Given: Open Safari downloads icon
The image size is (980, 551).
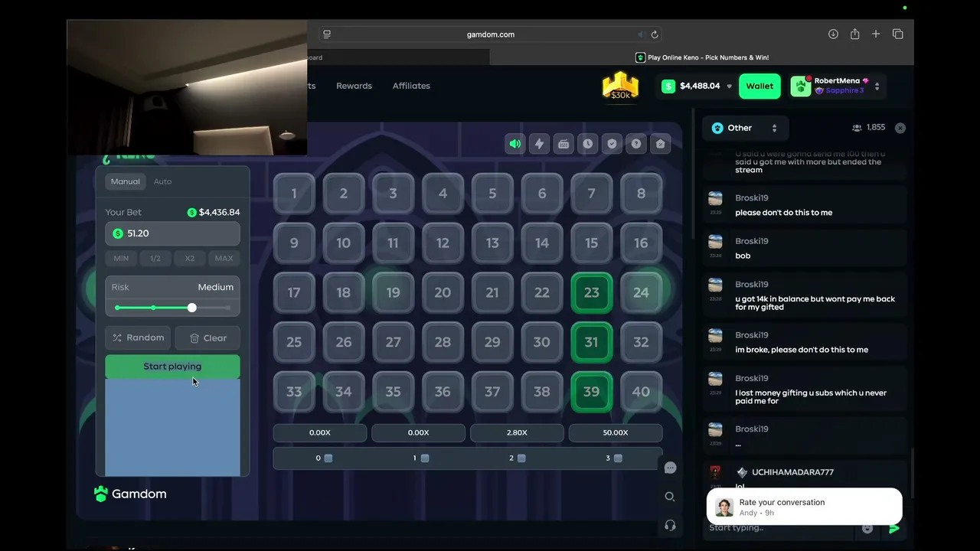Looking at the screenshot, I should 833,34.
